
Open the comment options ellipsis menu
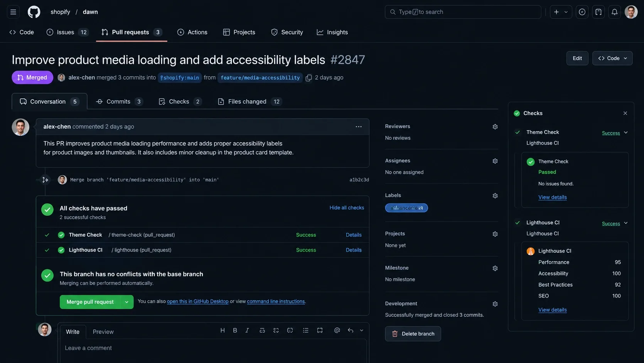tap(359, 127)
